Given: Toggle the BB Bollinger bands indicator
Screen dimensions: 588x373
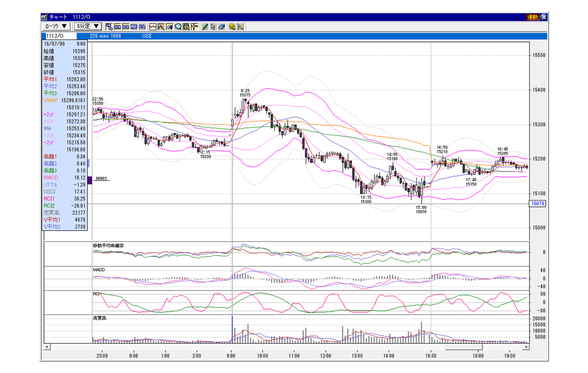Looking at the screenshot, I should pos(126,27).
